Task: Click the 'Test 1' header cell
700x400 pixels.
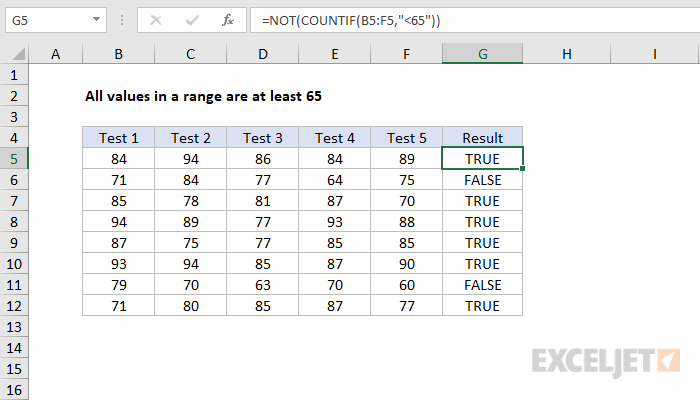Action: (x=118, y=138)
